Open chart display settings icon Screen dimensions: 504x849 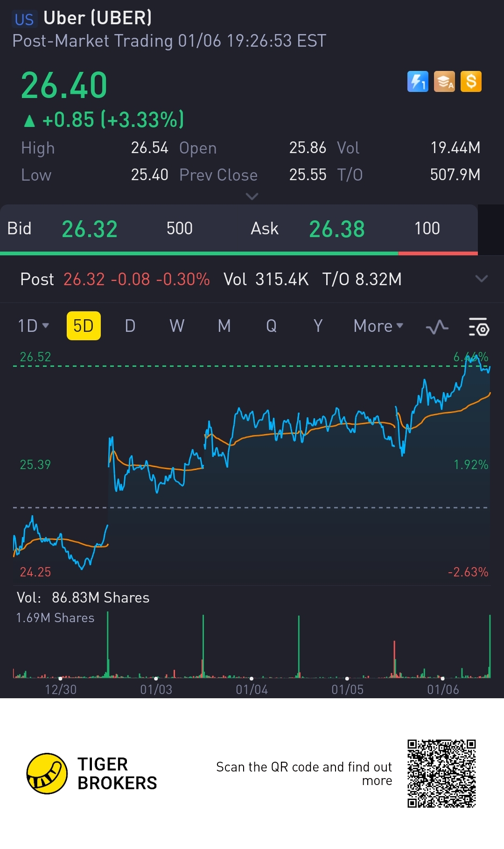(x=479, y=327)
